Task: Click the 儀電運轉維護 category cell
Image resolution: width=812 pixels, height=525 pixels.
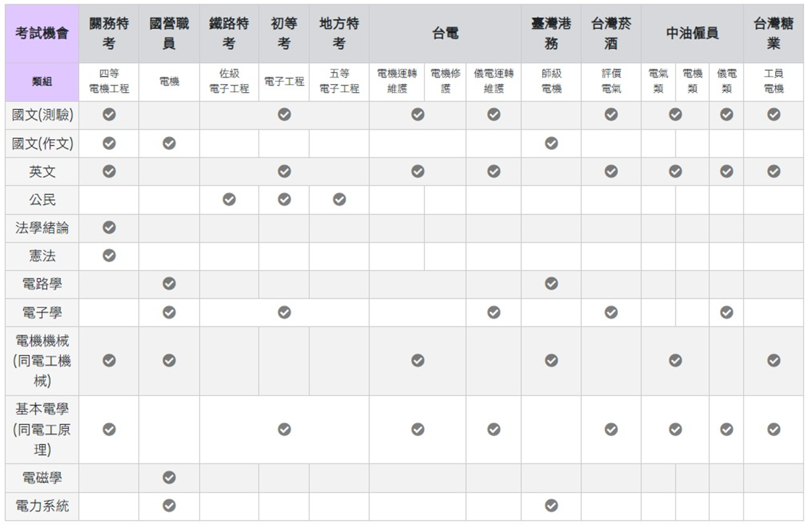Action: (494, 82)
